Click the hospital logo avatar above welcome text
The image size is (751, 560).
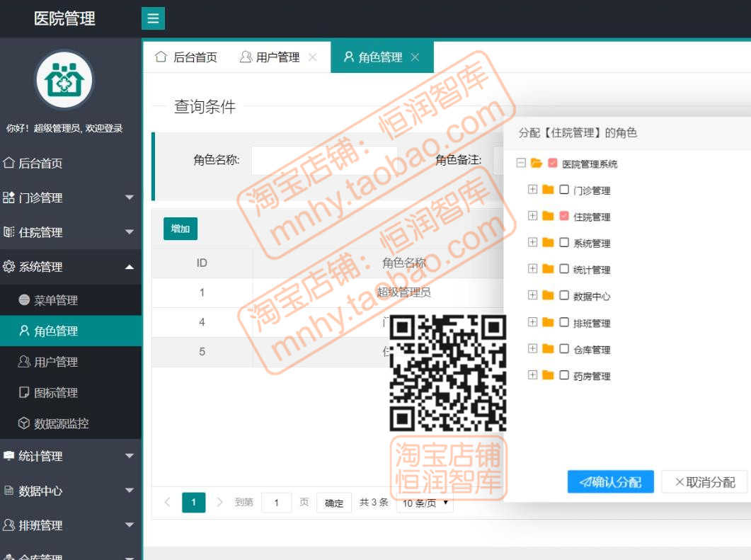point(64,81)
